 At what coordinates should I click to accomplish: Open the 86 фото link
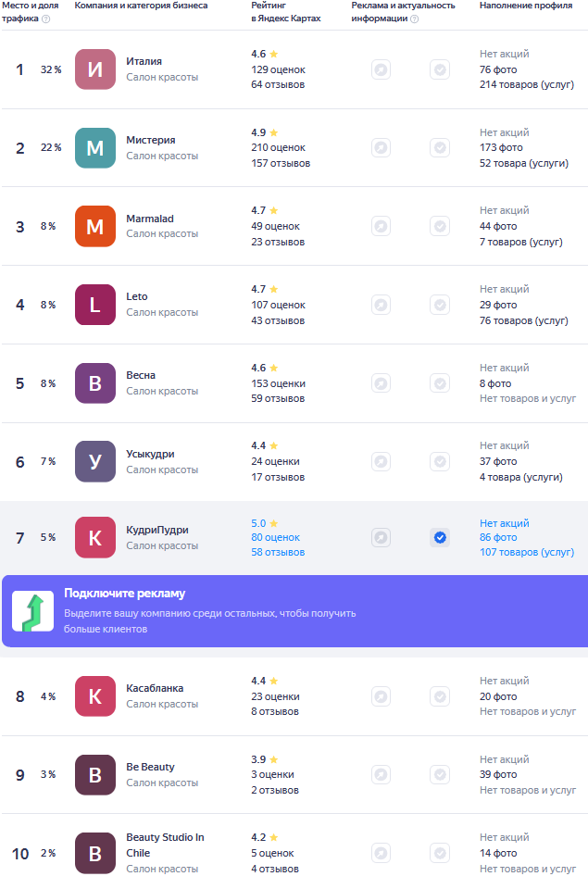click(498, 537)
